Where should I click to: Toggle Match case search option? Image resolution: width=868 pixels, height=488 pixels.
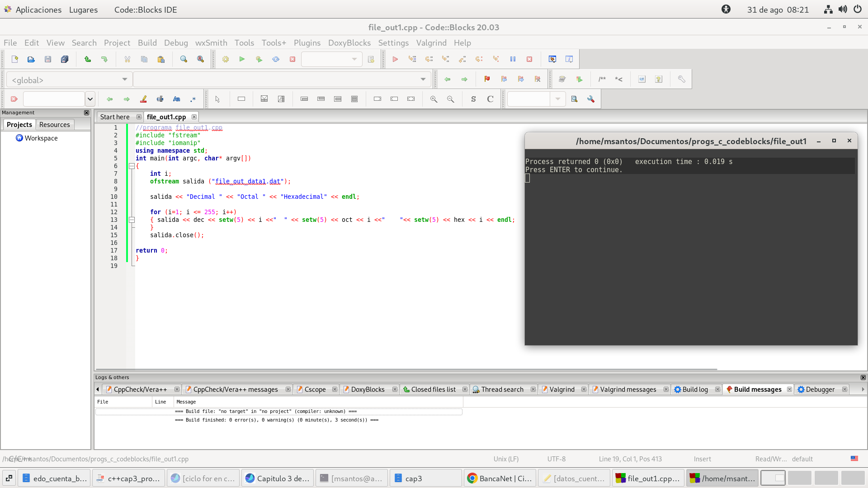click(176, 99)
